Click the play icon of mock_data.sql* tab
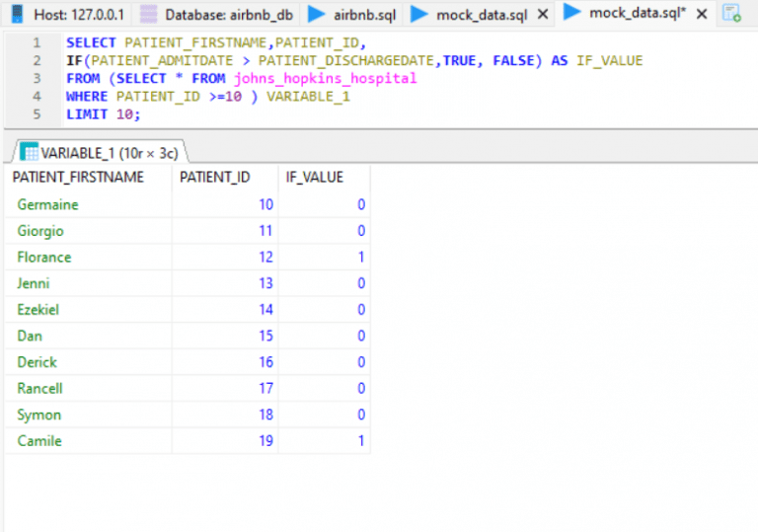This screenshot has height=532, width=758. click(x=571, y=12)
